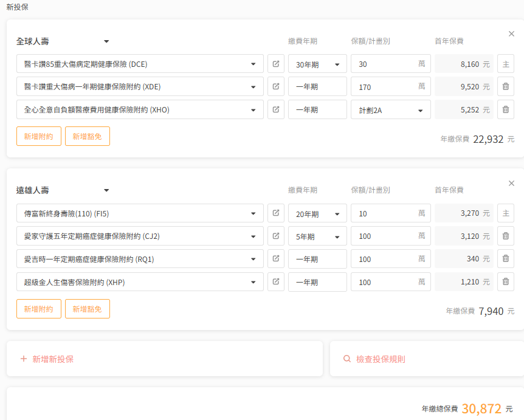Click the 全球人壽 annual premium 22,932
524x420 pixels.
(488, 139)
